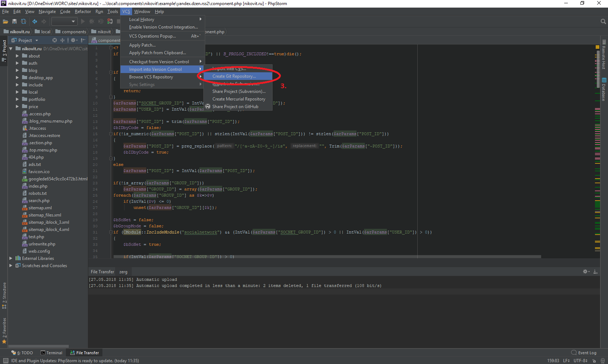The width and height of the screenshot is (608, 364).
Task: Open the Event Log
Action: coord(584,353)
